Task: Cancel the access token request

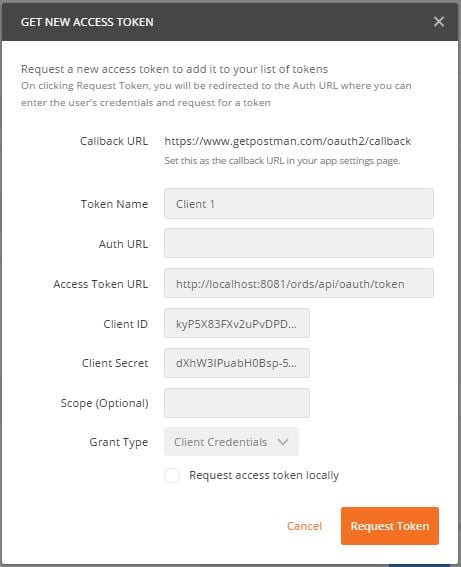Action: (x=304, y=526)
